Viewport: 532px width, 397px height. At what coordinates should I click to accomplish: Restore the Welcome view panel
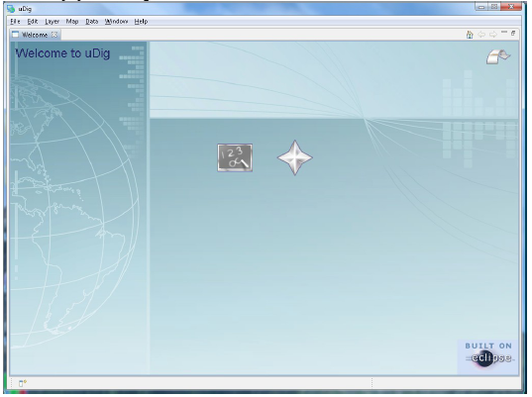(x=513, y=33)
